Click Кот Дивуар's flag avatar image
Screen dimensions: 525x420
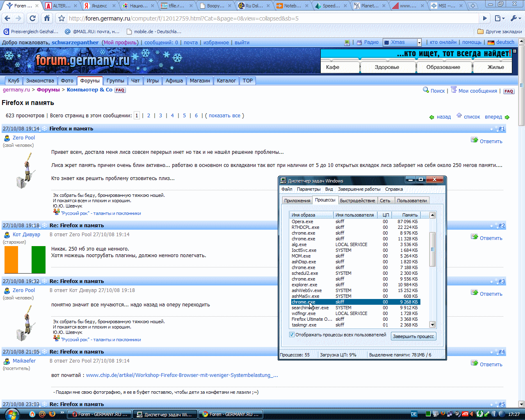(25, 260)
